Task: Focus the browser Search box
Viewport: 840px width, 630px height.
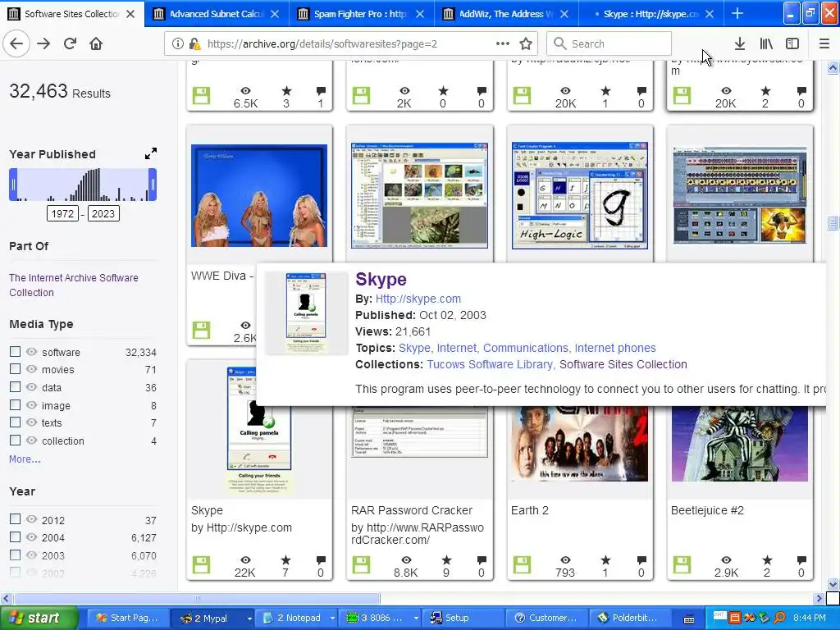Action: pos(609,43)
